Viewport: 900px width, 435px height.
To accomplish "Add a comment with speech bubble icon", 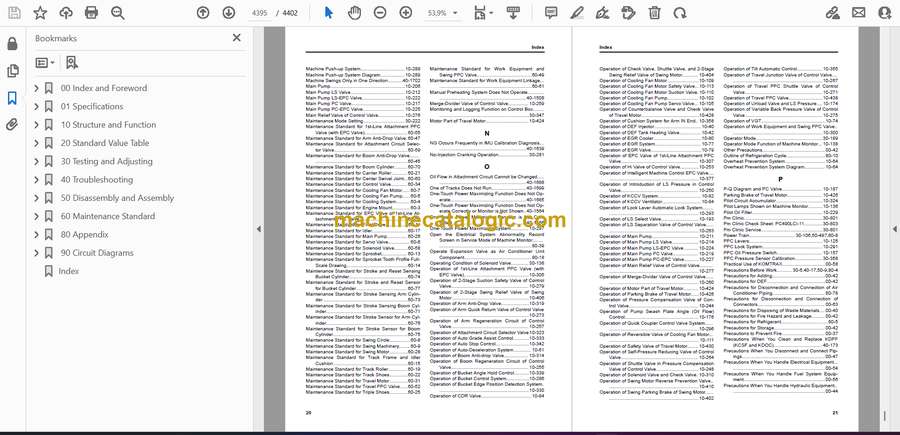I will click(552, 13).
